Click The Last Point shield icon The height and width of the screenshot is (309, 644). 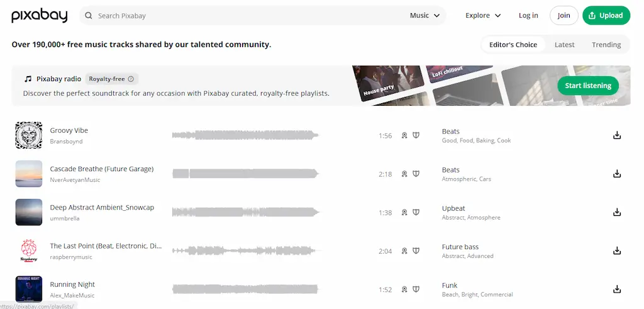[416, 250]
